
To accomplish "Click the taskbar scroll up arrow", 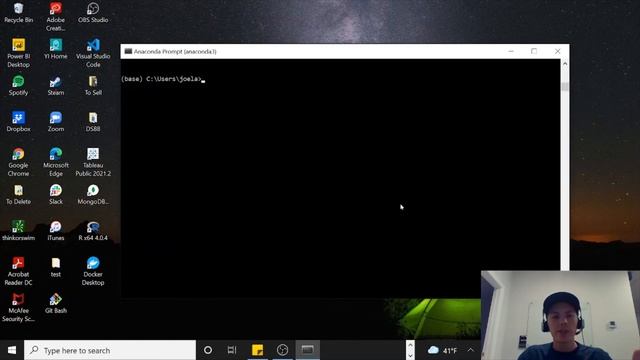I will (x=410, y=345).
